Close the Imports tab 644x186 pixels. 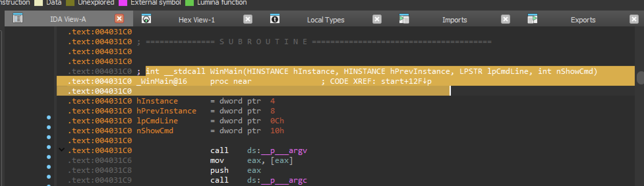(506, 19)
